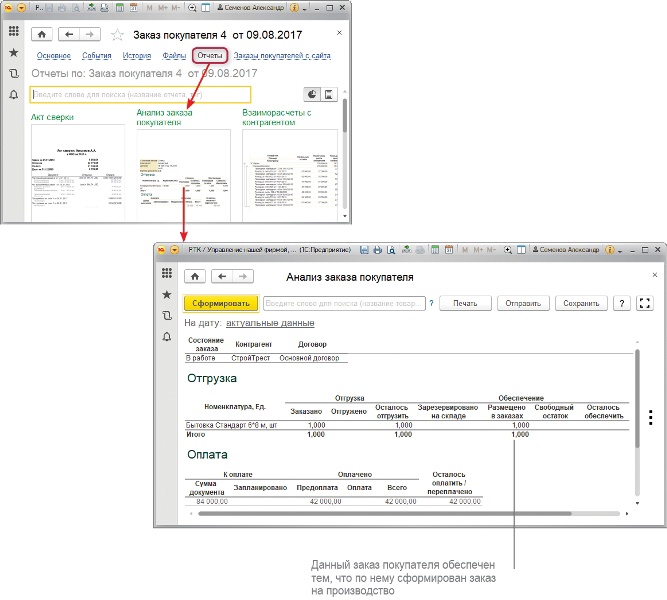Click home button in order window
Viewport: 667px width, 600px height.
[x=43, y=34]
